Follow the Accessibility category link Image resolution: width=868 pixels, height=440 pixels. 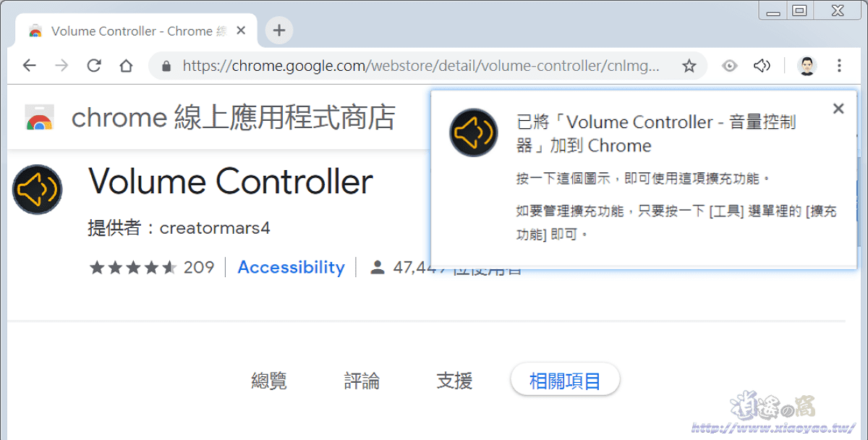tap(291, 267)
